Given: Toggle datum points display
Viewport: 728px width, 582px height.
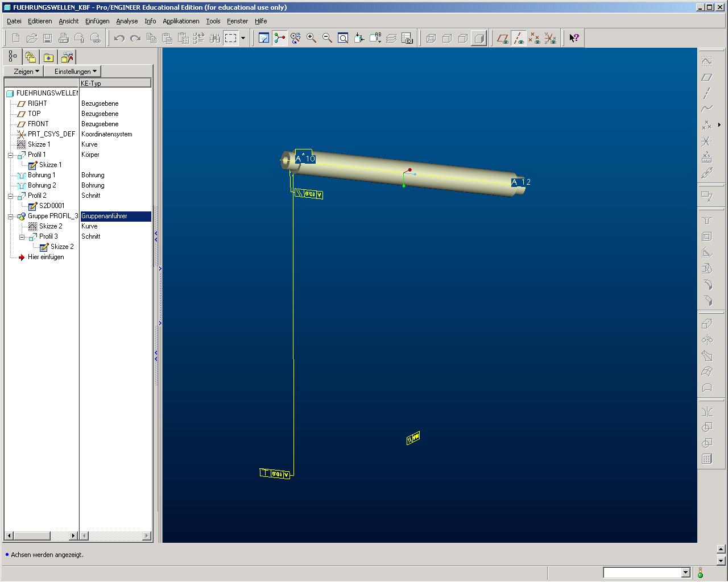Looking at the screenshot, I should (x=535, y=38).
